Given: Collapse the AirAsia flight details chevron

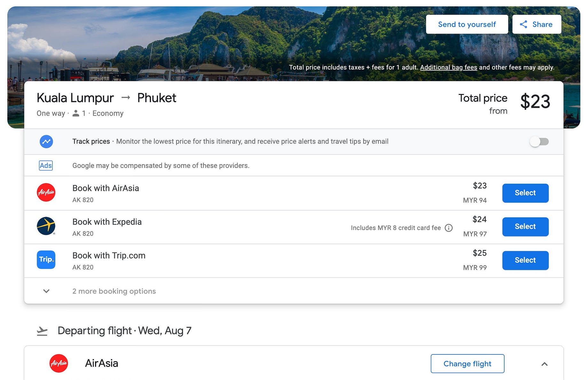Looking at the screenshot, I should point(544,364).
